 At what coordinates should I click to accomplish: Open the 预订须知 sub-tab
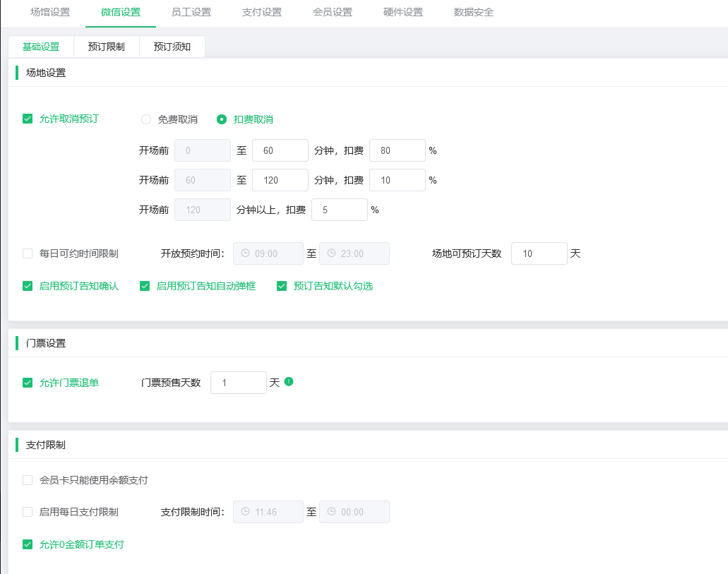click(x=172, y=47)
